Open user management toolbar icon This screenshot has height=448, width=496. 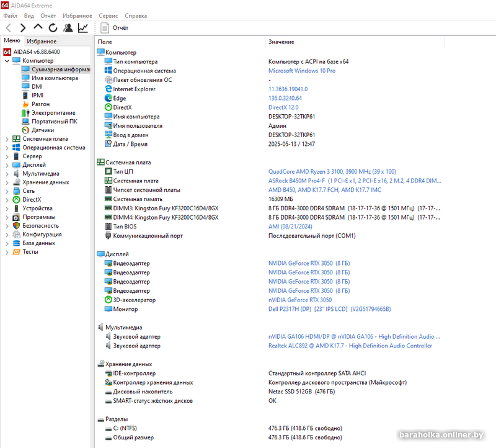click(x=68, y=28)
